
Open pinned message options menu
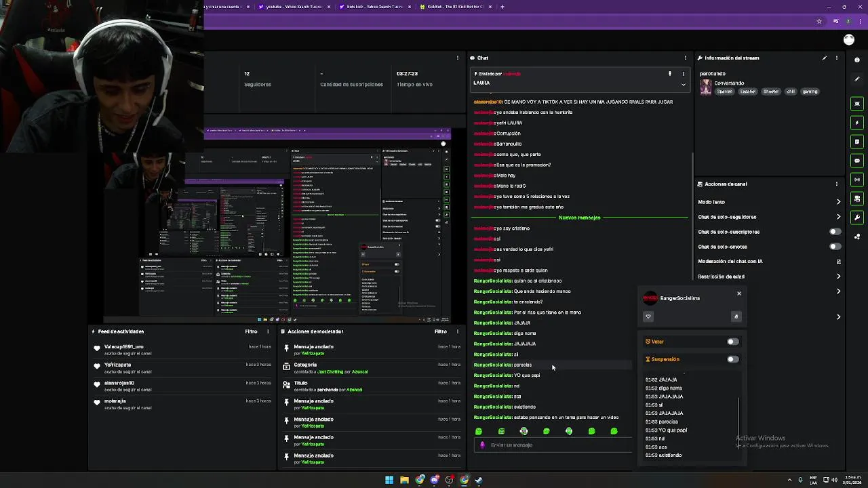click(x=683, y=73)
